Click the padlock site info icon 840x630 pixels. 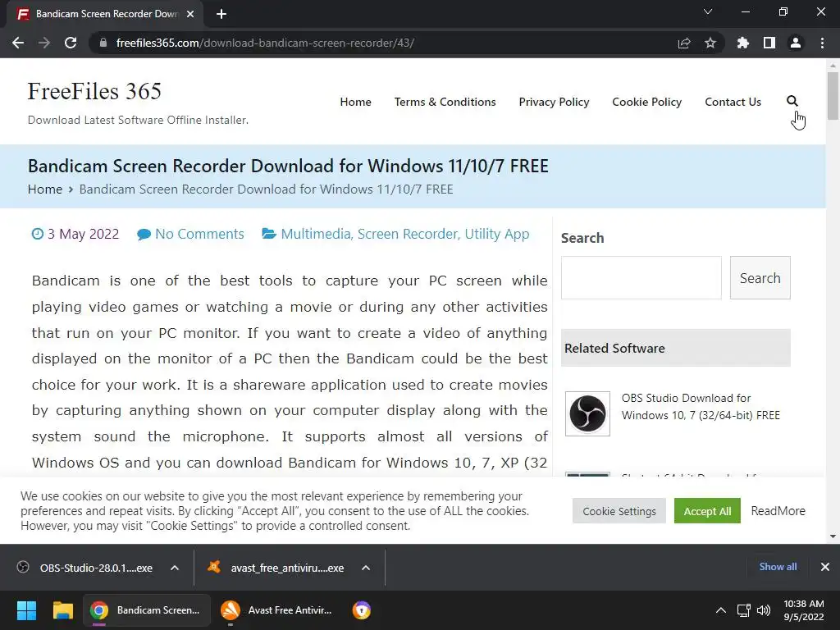(103, 43)
